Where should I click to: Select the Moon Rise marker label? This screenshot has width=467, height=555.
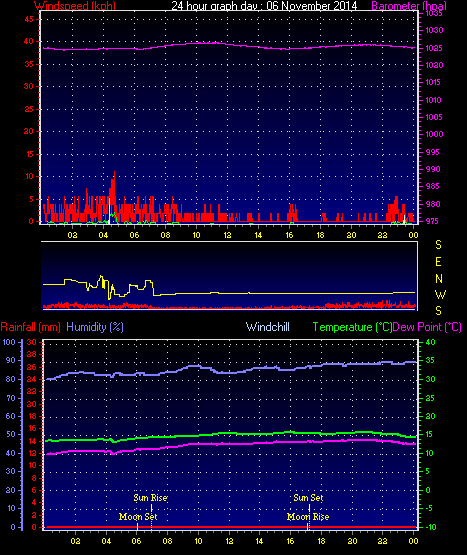pyautogui.click(x=308, y=517)
